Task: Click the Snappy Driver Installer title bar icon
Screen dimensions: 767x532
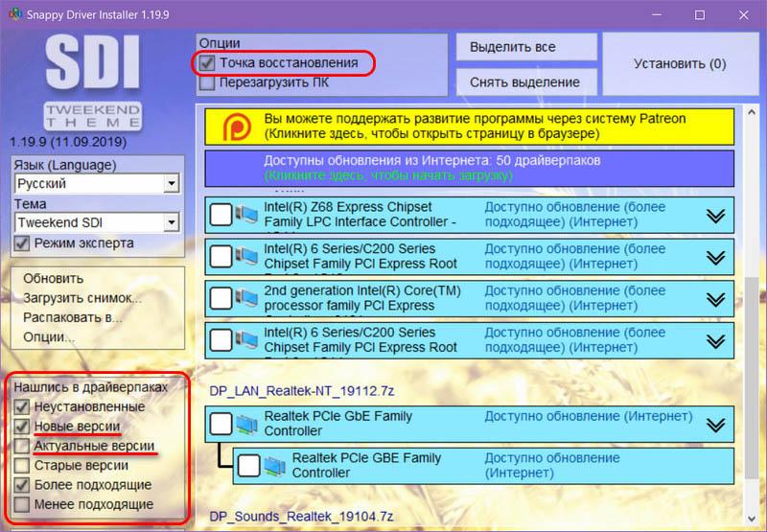Action: [x=14, y=14]
